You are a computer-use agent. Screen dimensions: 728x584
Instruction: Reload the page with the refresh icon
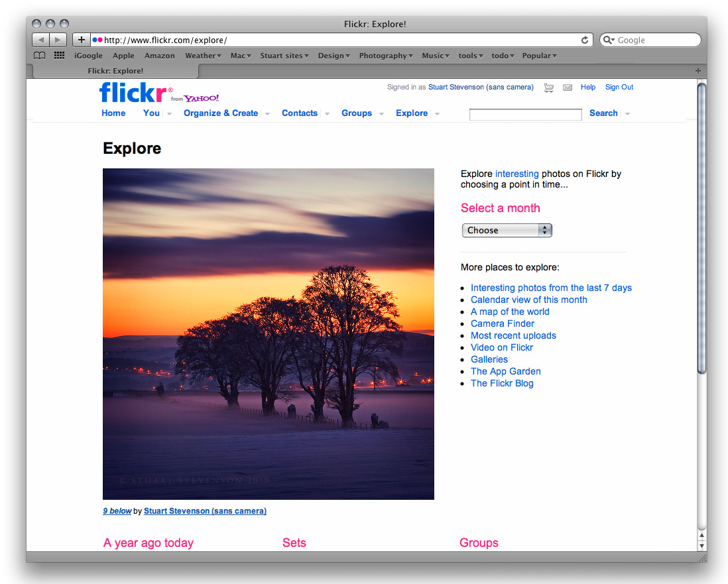click(585, 40)
